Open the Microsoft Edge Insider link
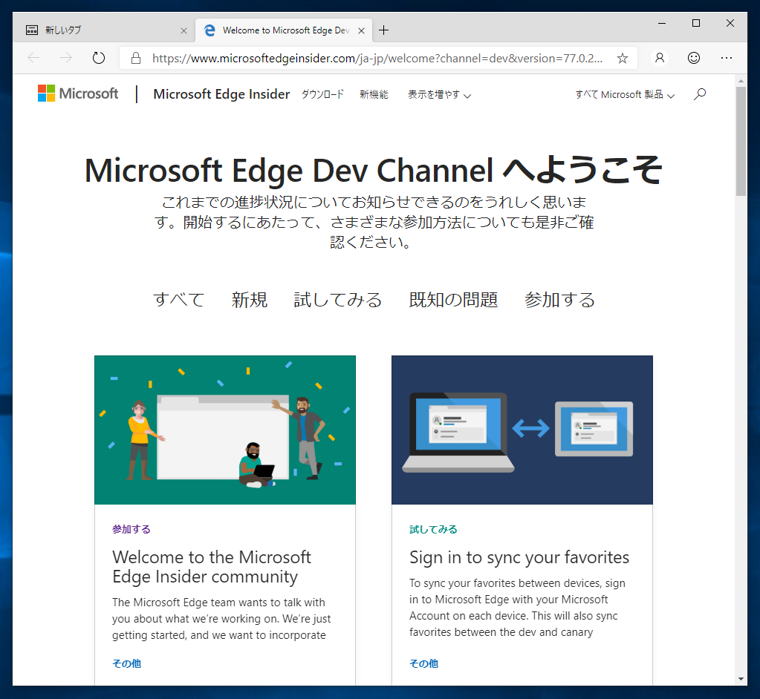This screenshot has height=699, width=760. coord(222,94)
